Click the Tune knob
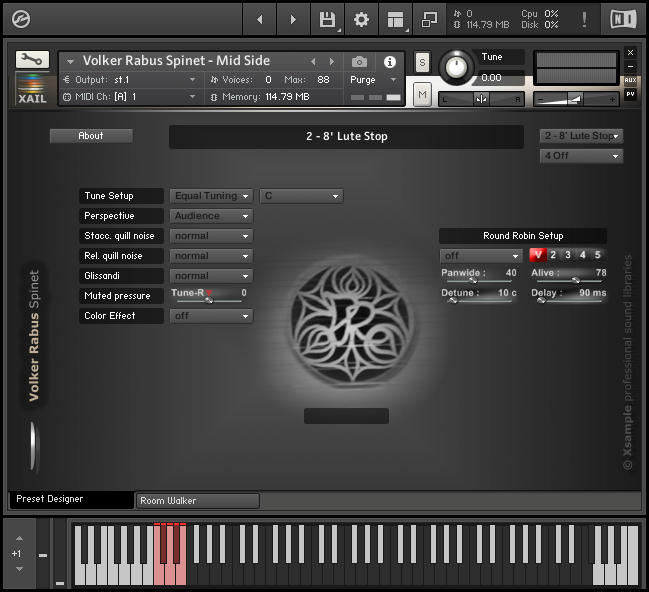 pos(456,67)
